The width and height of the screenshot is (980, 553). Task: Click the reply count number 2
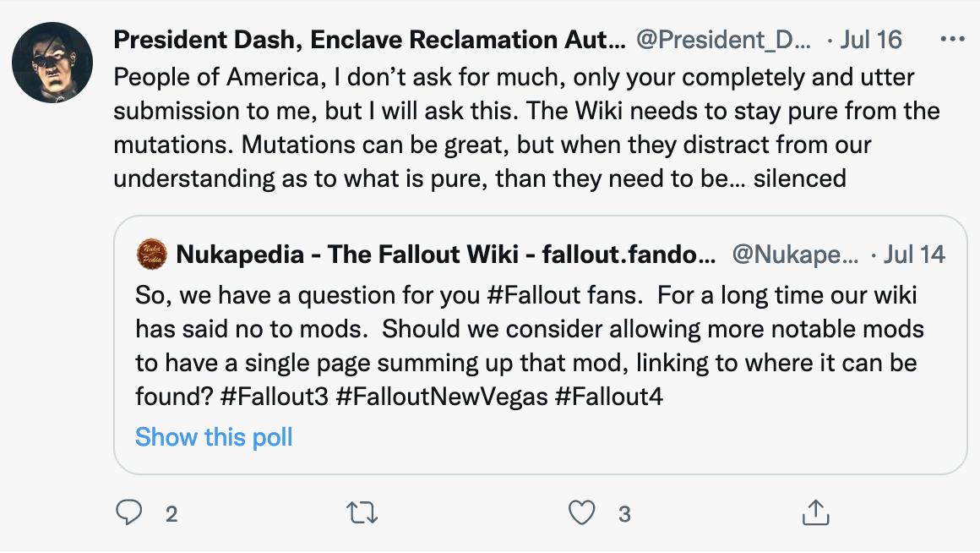coord(171,513)
